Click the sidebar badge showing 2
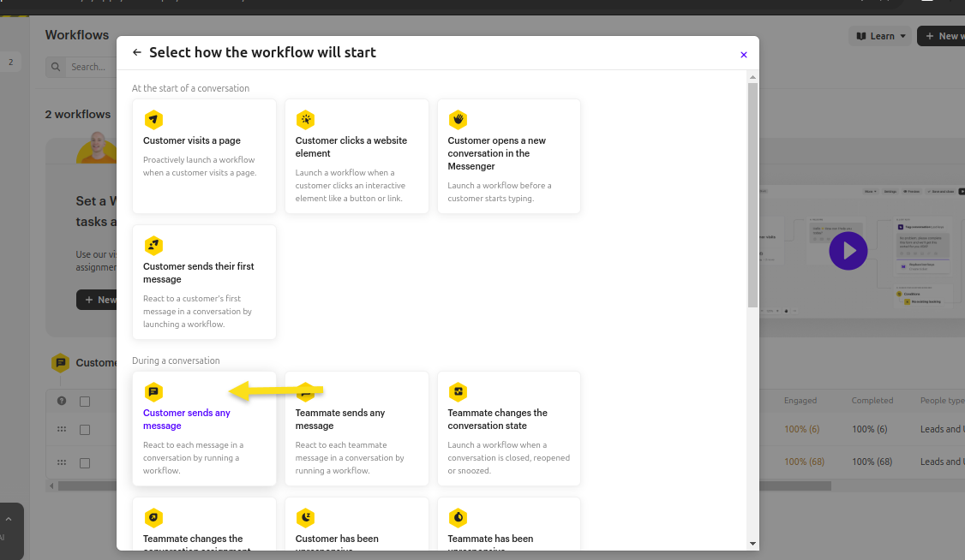The height and width of the screenshot is (560, 965). point(10,63)
